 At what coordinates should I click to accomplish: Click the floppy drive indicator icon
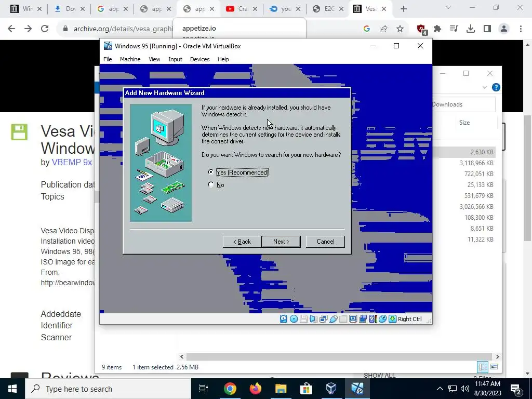303,319
